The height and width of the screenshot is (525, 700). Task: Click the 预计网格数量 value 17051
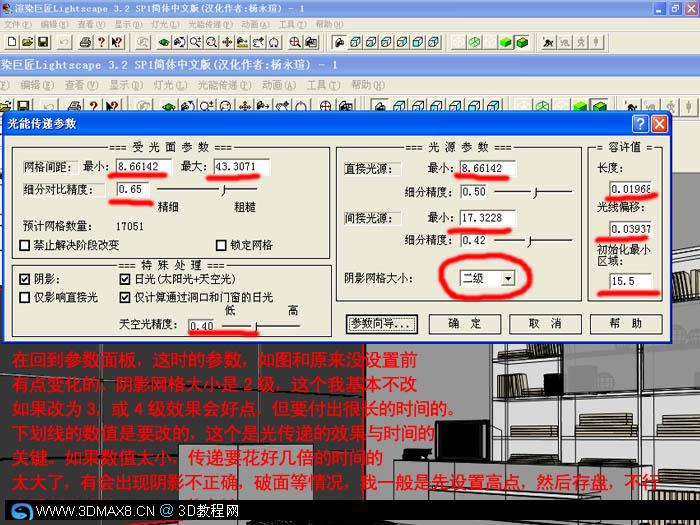pyautogui.click(x=130, y=226)
